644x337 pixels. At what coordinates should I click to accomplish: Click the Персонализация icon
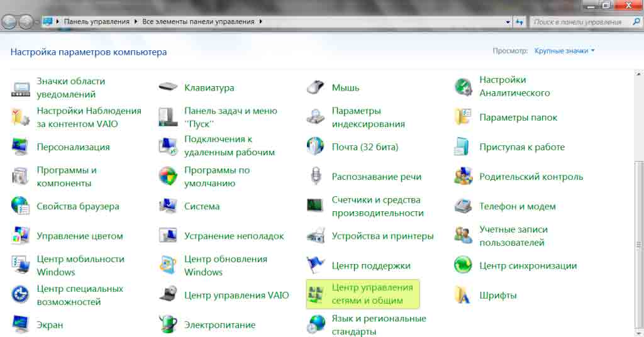coord(21,147)
